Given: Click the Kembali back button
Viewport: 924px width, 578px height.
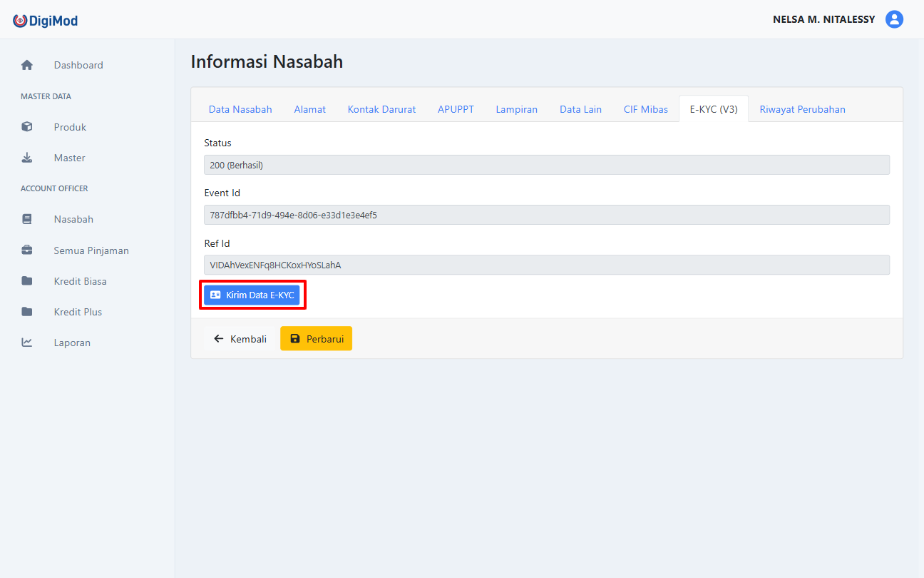Looking at the screenshot, I should click(x=240, y=339).
